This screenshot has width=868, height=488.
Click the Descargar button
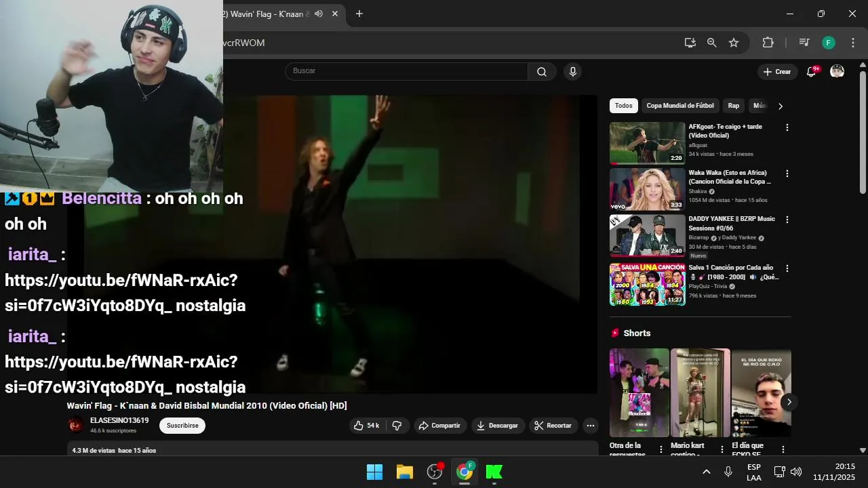tap(497, 426)
